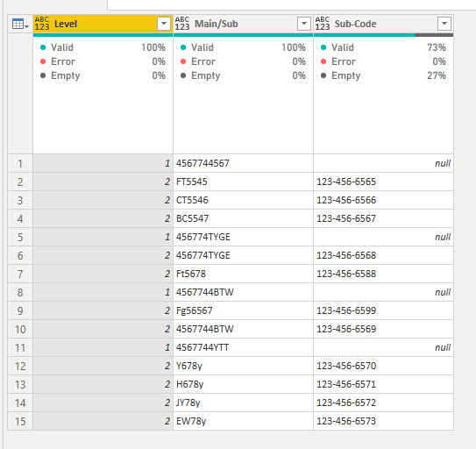The height and width of the screenshot is (449, 476).
Task: Select Sub-Code 123-456-6567
Action: click(383, 218)
